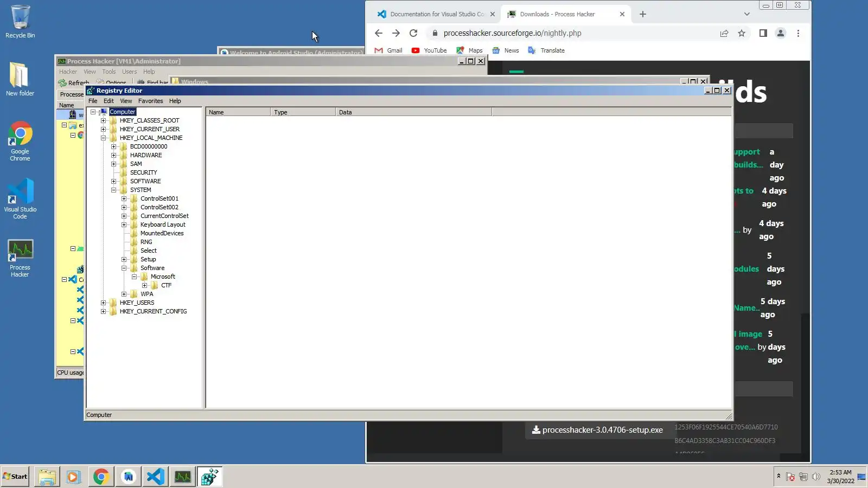Bookmark this page star icon
The image size is (868, 488).
point(742,33)
